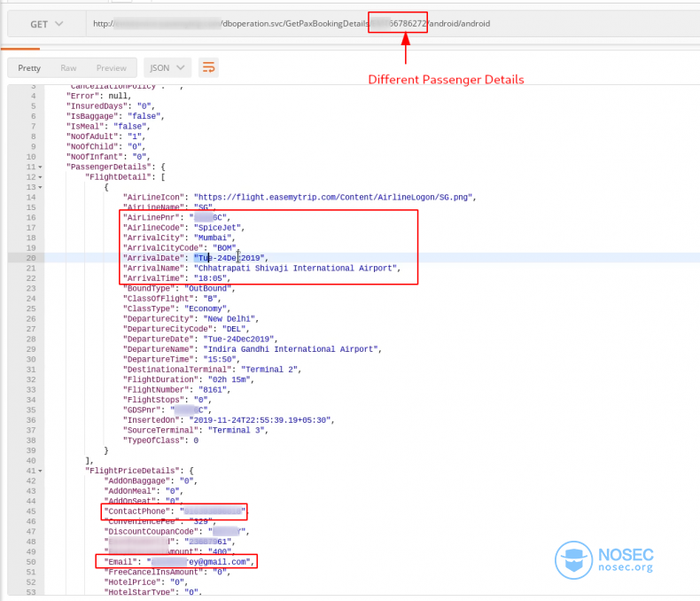Click the DestinationalTerminal "Terminal 2" line
The height and width of the screenshot is (601, 700).
(x=212, y=370)
